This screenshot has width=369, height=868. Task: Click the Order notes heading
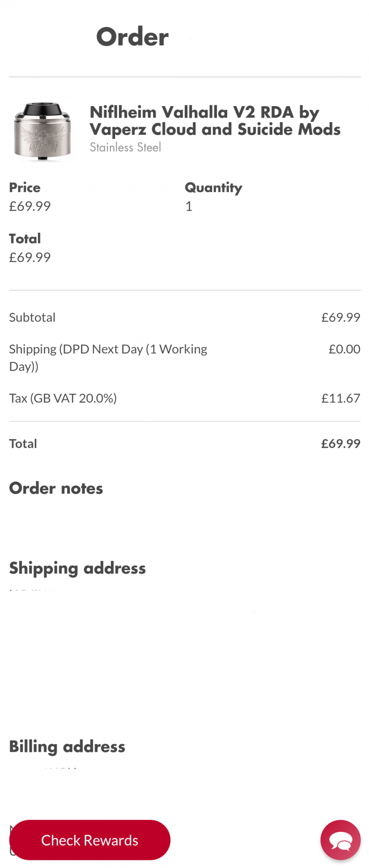tap(56, 488)
